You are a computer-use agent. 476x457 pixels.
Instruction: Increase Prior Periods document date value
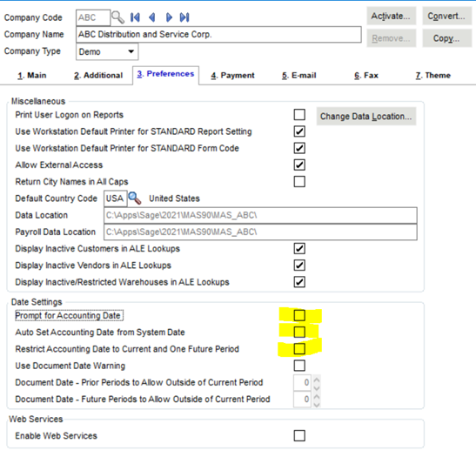317,380
